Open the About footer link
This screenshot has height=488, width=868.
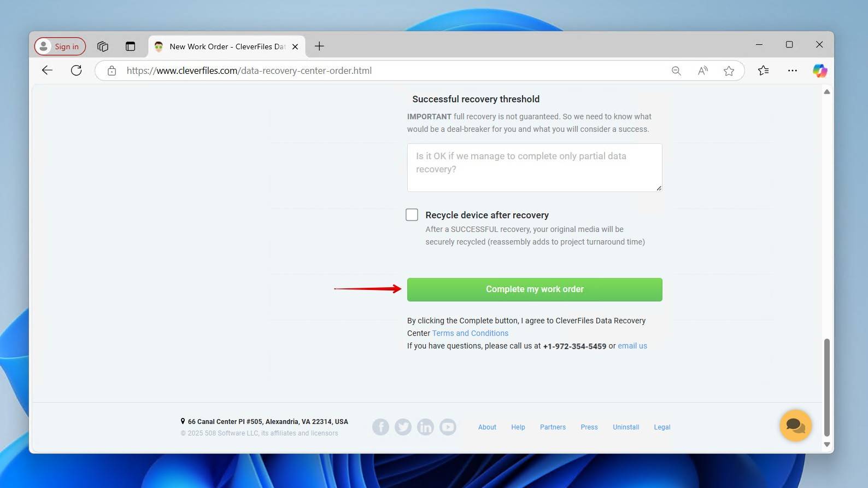(x=487, y=427)
